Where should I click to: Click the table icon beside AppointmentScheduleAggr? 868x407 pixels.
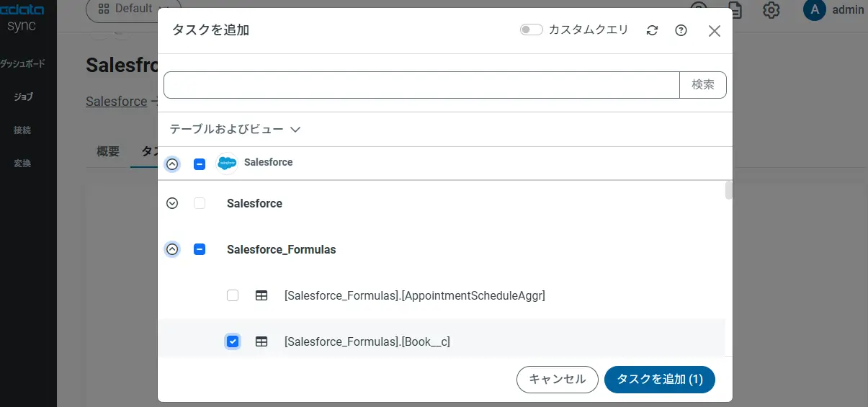(x=261, y=295)
